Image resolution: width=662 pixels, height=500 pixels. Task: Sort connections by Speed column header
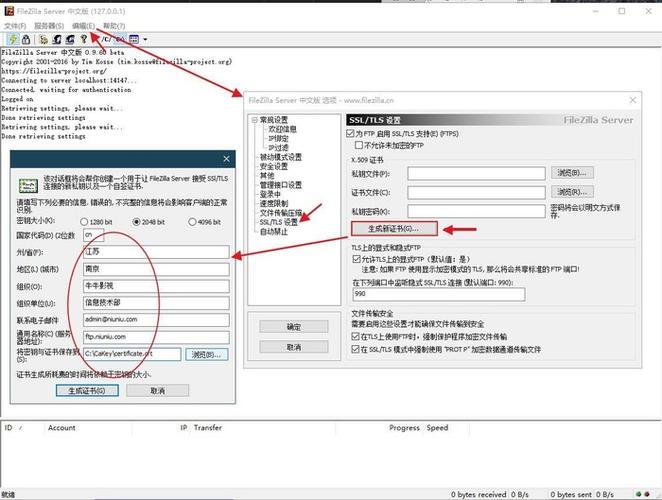pos(437,428)
